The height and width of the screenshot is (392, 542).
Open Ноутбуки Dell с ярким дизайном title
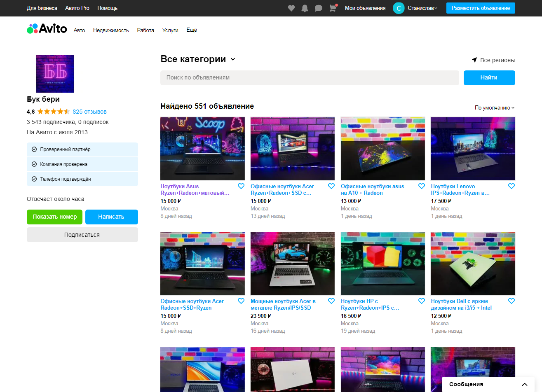[461, 305]
